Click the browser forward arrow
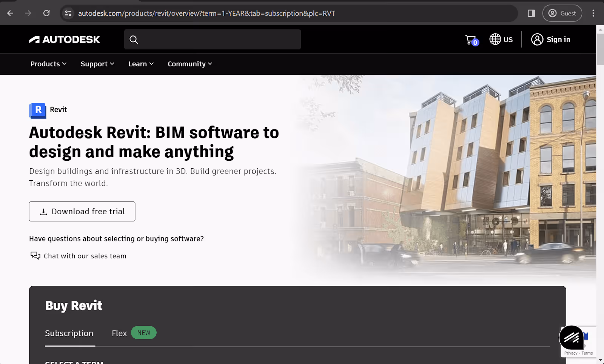Image resolution: width=604 pixels, height=364 pixels. [28, 13]
